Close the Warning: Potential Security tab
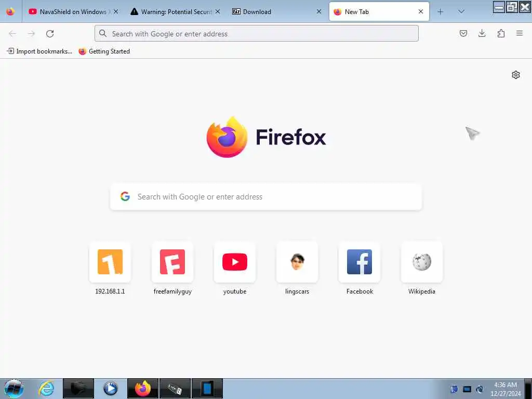Image resolution: width=532 pixels, height=399 pixels. point(218,11)
